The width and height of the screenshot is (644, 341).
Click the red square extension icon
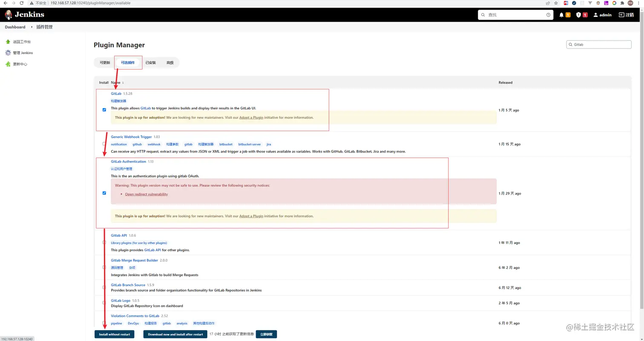566,3
